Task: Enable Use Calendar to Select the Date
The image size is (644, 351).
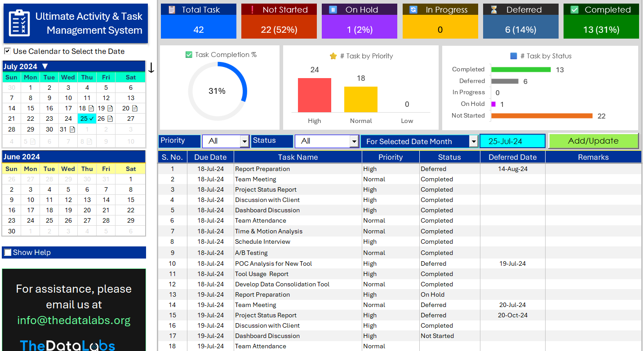Action: (7, 51)
